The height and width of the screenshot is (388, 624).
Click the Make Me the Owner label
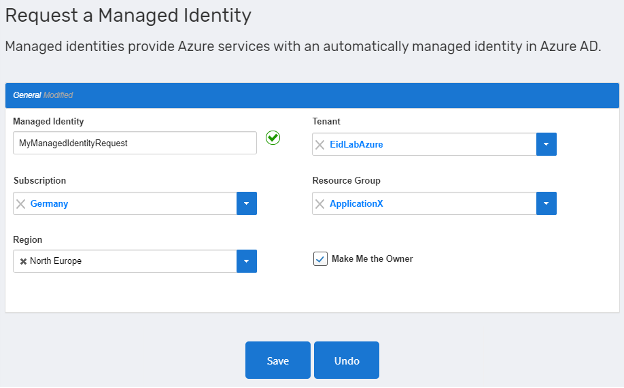click(x=372, y=259)
